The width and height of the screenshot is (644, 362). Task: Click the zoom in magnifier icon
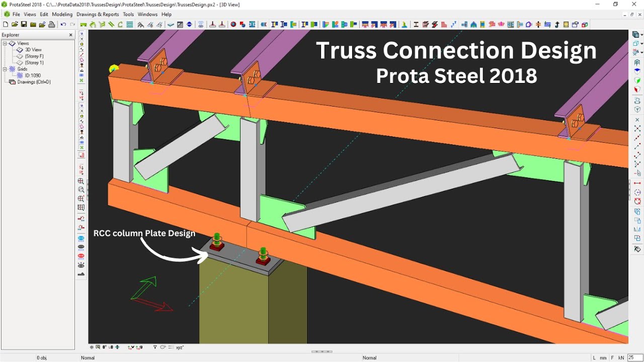tap(81, 182)
